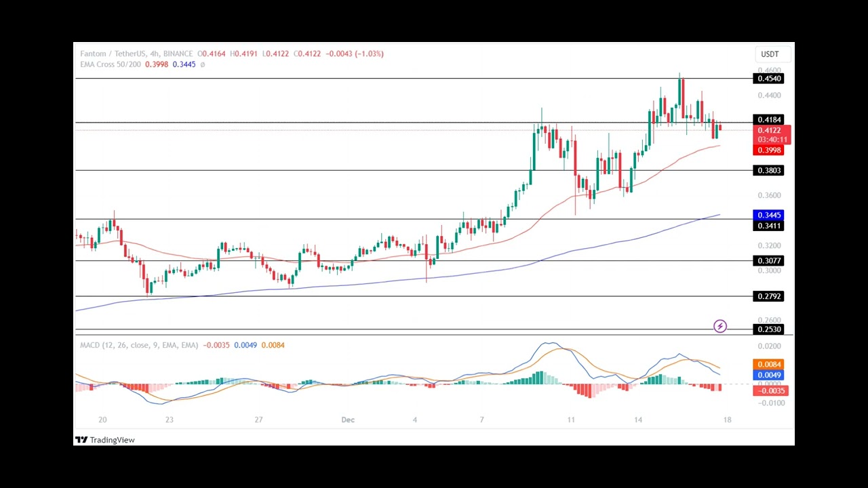Click the 0.3200 price axis tick
868x488 pixels.
point(769,245)
